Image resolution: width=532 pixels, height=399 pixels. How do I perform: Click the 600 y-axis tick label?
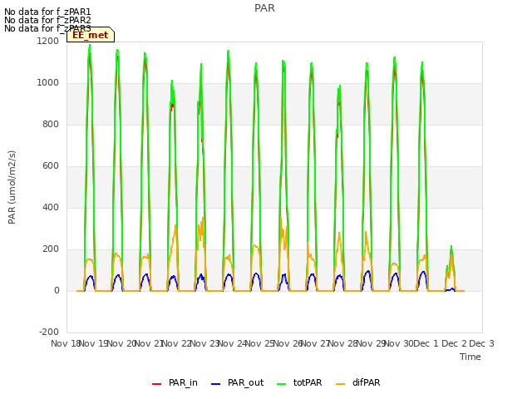coord(51,166)
